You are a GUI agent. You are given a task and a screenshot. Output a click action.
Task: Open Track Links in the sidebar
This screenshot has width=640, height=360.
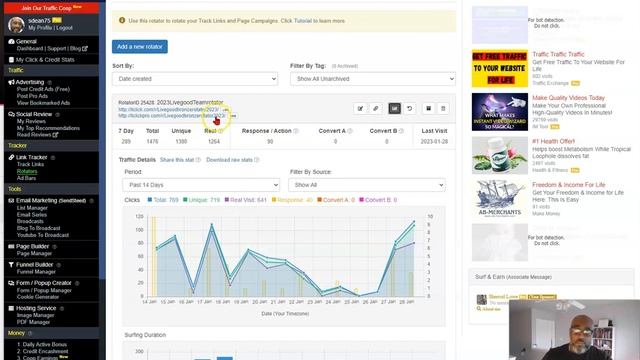pos(30,164)
